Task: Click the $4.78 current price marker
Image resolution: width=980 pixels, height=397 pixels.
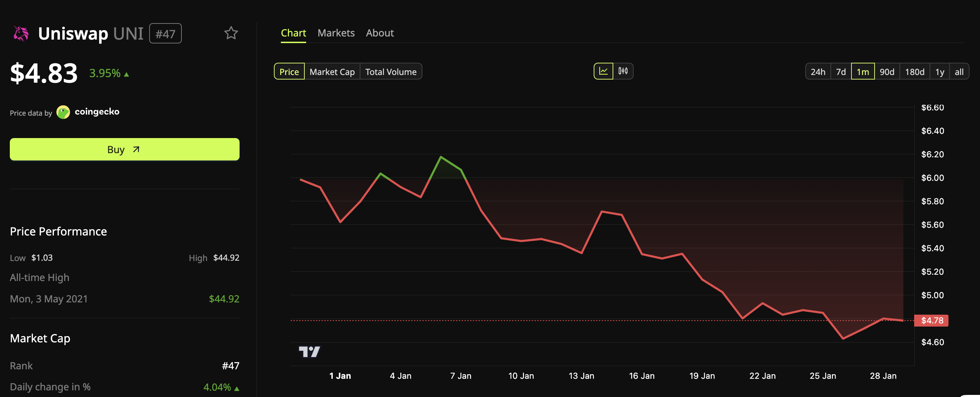Action: pos(932,321)
